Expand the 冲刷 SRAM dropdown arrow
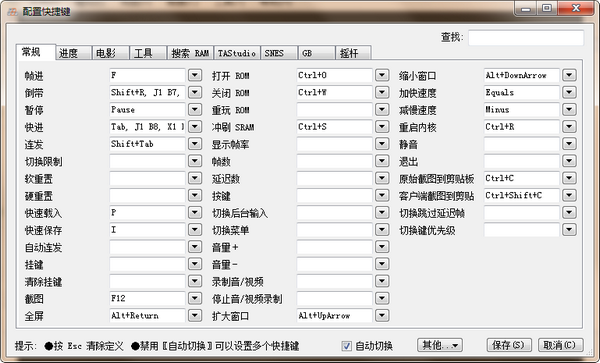 click(x=382, y=127)
